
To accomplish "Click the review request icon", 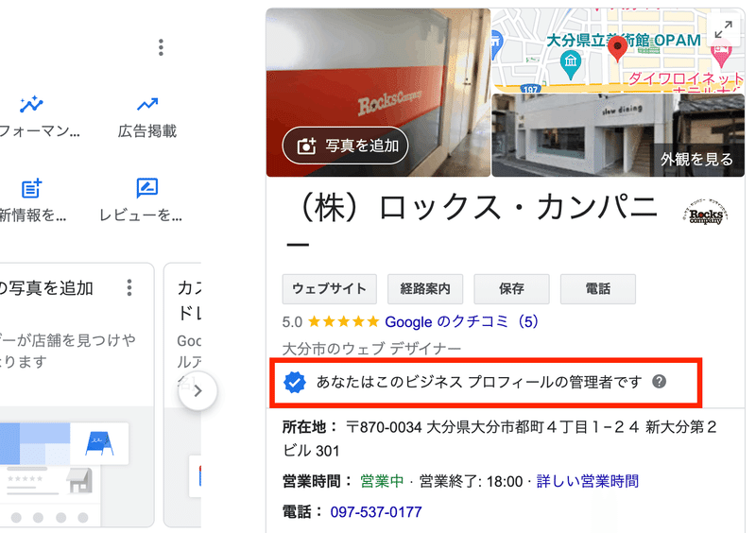I will 147,188.
